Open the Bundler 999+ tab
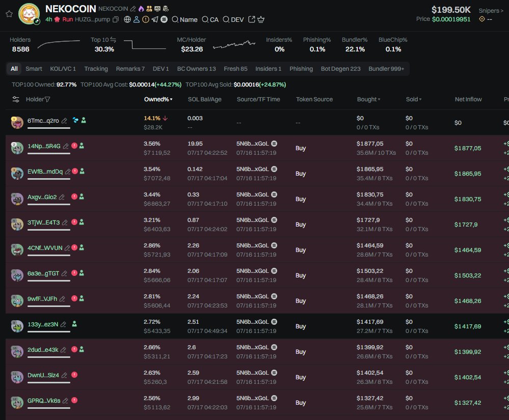This screenshot has height=420, width=509. [x=386, y=69]
